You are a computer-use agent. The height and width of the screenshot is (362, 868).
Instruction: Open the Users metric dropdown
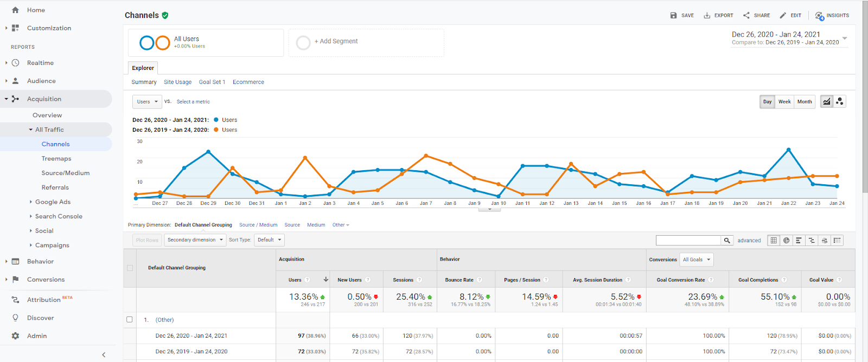click(x=147, y=101)
